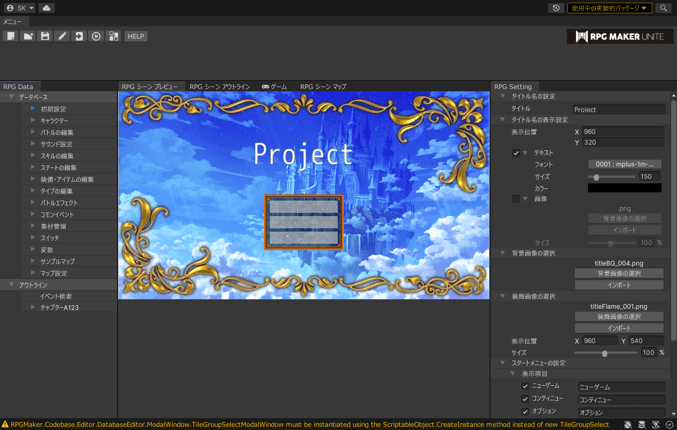This screenshot has height=430, width=677.
Task: Open the 使用中の実験的パッケージ dropdown
Action: point(609,8)
